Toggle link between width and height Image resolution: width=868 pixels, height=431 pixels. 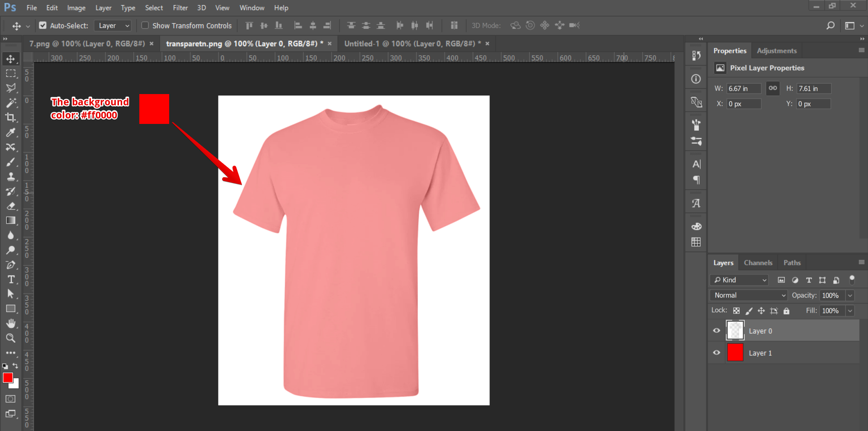tap(773, 88)
